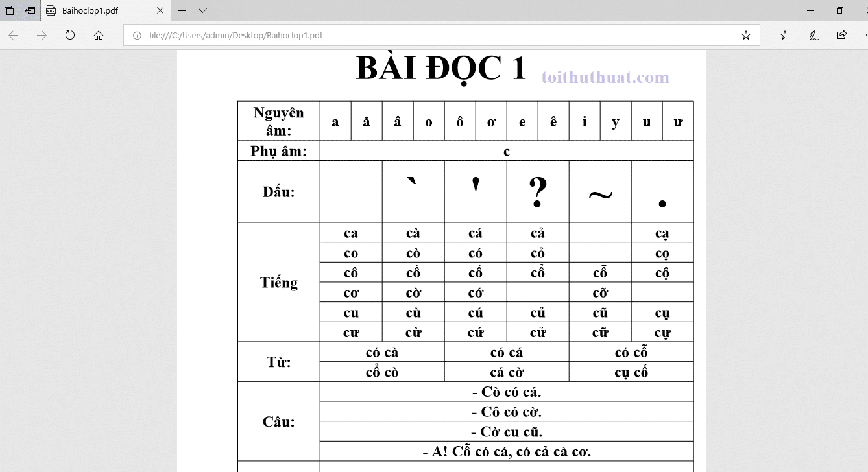Click the vowel cell 'ư'

678,121
